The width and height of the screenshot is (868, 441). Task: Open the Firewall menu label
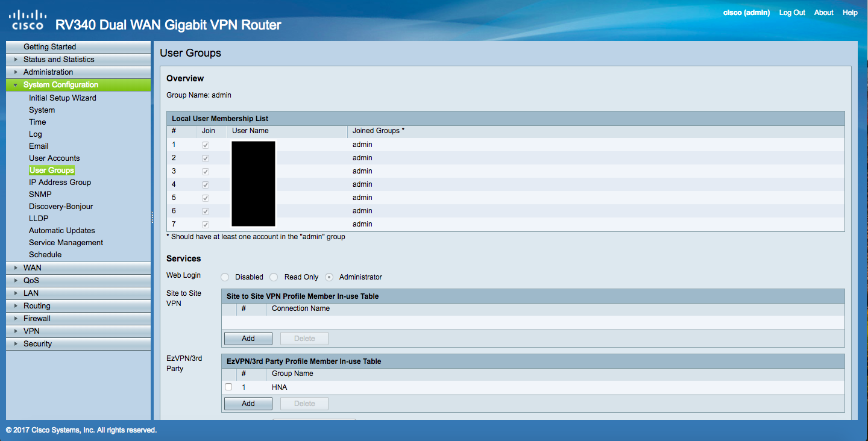(37, 319)
